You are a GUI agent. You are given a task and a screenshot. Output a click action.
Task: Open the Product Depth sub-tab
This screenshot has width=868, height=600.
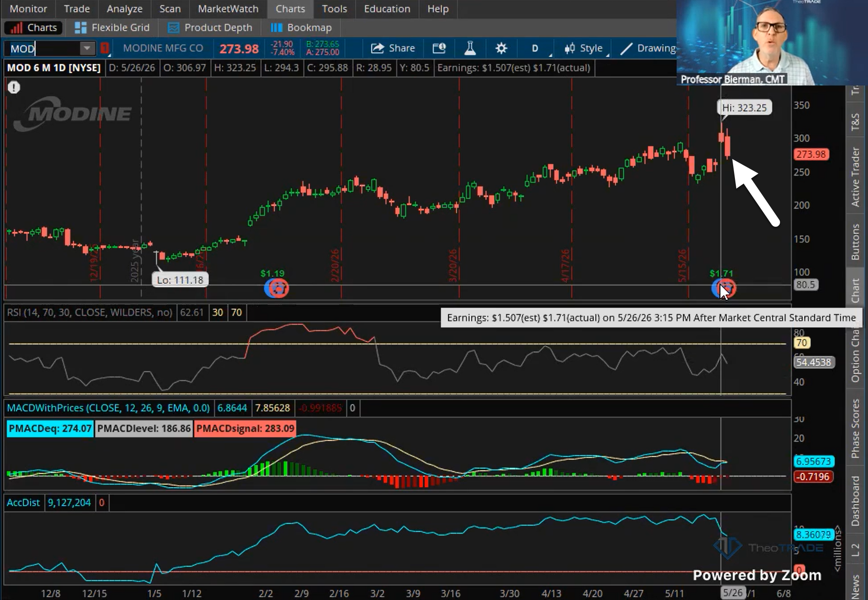coord(210,28)
